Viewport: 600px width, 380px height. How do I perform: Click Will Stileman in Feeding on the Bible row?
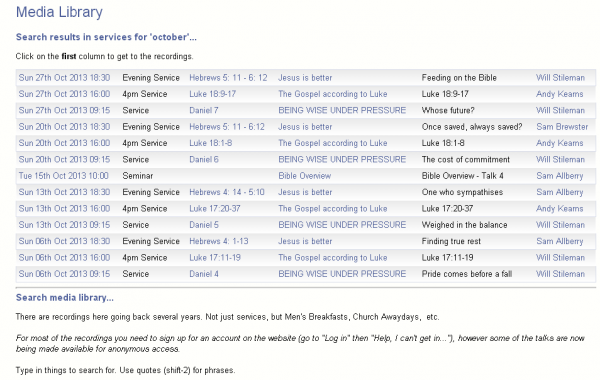pos(560,78)
